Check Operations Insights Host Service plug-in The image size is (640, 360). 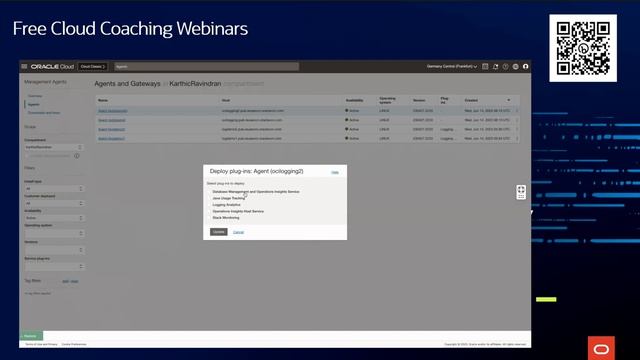click(210, 211)
